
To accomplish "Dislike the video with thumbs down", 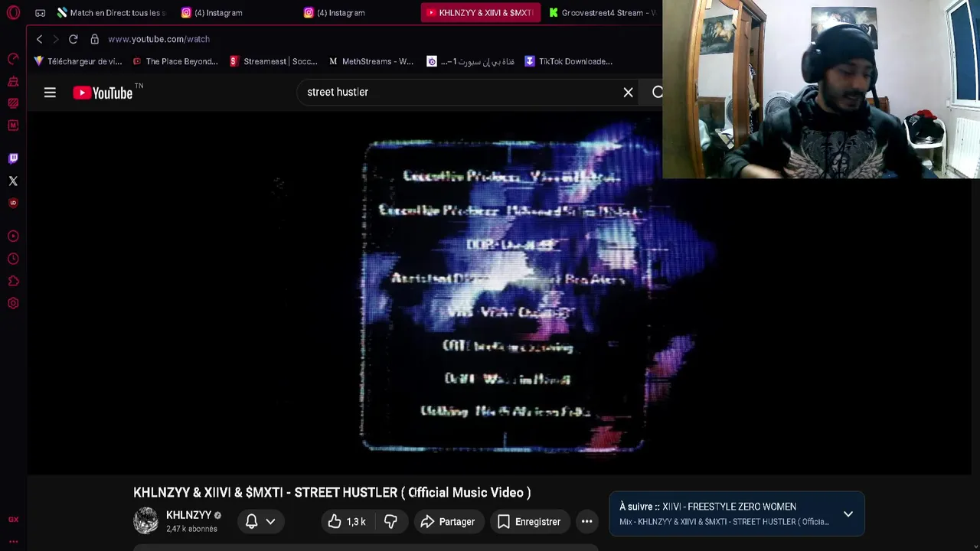I will 390,522.
